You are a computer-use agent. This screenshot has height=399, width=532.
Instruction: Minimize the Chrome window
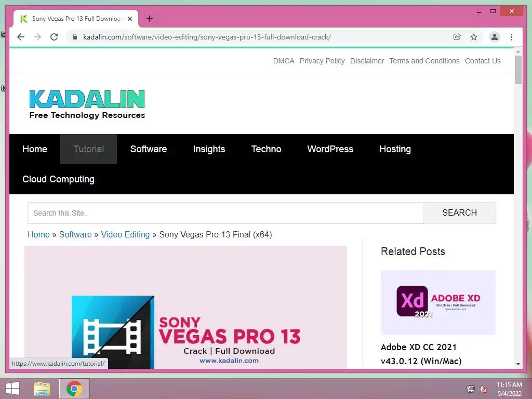(x=478, y=11)
